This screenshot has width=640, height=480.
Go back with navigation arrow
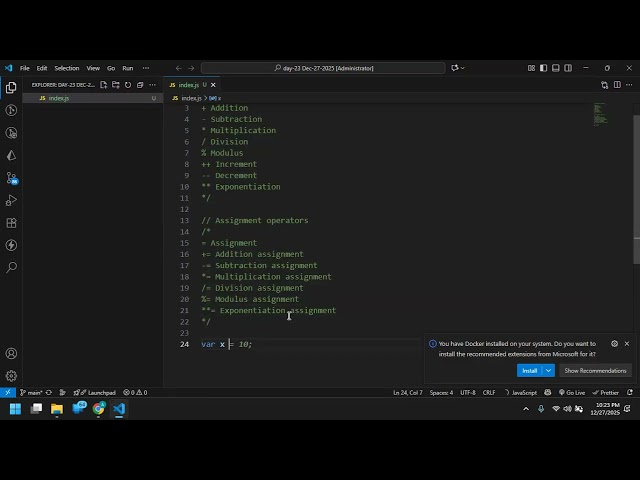tap(178, 68)
